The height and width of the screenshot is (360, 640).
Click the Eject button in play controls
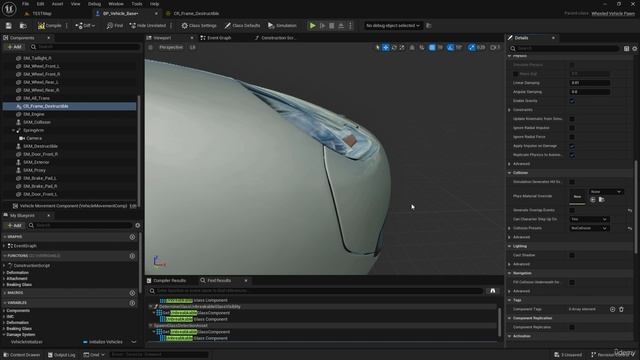coord(341,26)
